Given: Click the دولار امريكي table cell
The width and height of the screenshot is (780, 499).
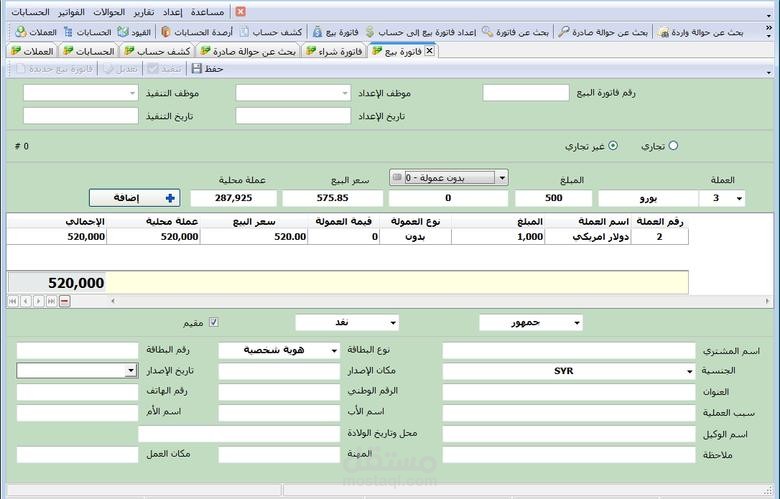Looking at the screenshot, I should point(587,237).
